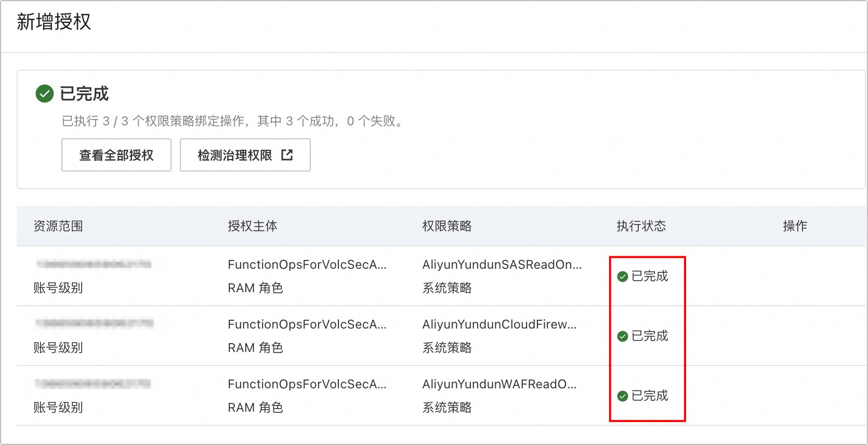Click 账号级别 in the WAFReadO row
This screenshot has height=445, width=868.
58,408
